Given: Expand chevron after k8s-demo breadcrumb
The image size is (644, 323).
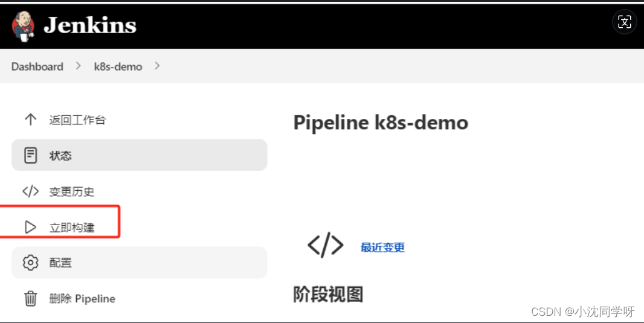Looking at the screenshot, I should (x=157, y=66).
